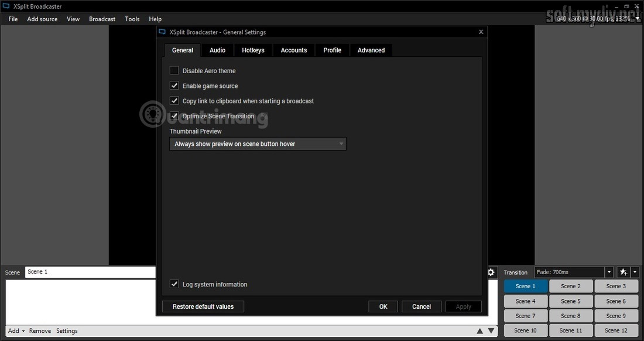Click Restore default values button

click(x=203, y=306)
